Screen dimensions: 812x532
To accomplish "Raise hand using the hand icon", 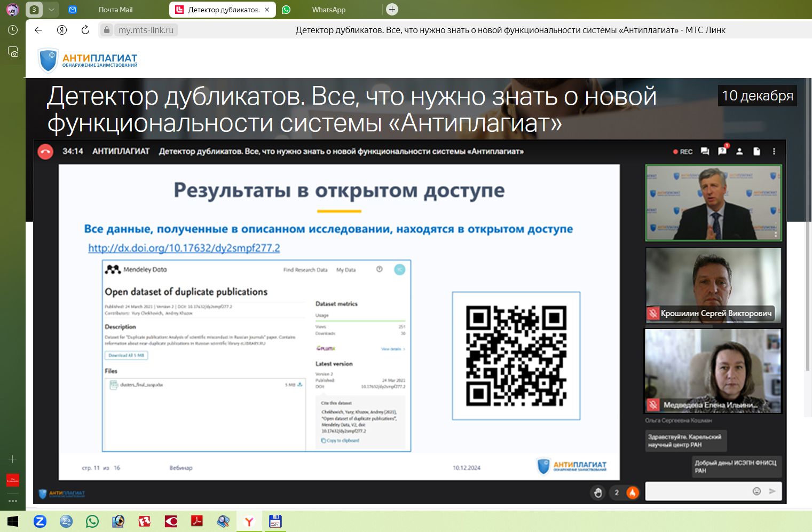I will click(598, 492).
